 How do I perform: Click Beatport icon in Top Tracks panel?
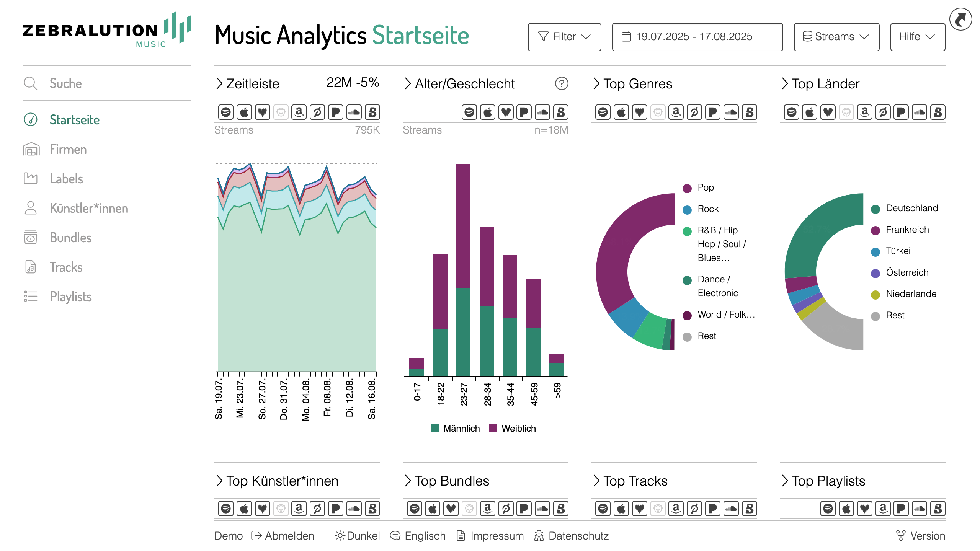[750, 509]
